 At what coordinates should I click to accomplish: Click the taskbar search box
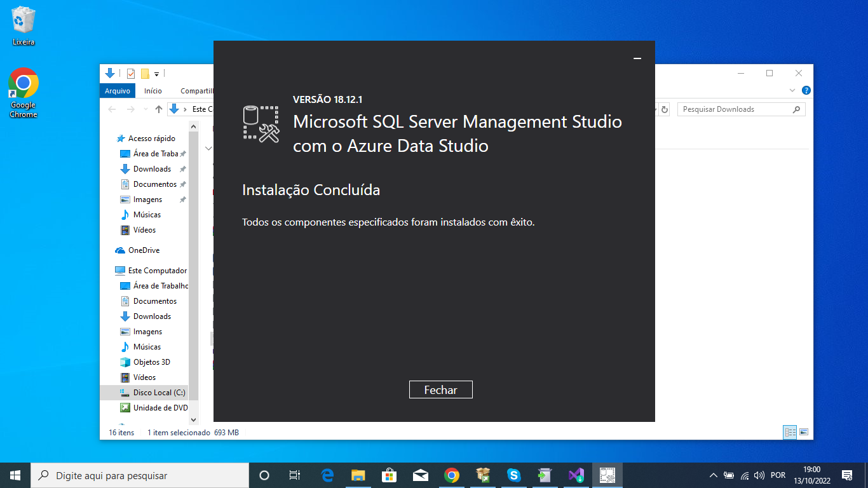tap(140, 475)
